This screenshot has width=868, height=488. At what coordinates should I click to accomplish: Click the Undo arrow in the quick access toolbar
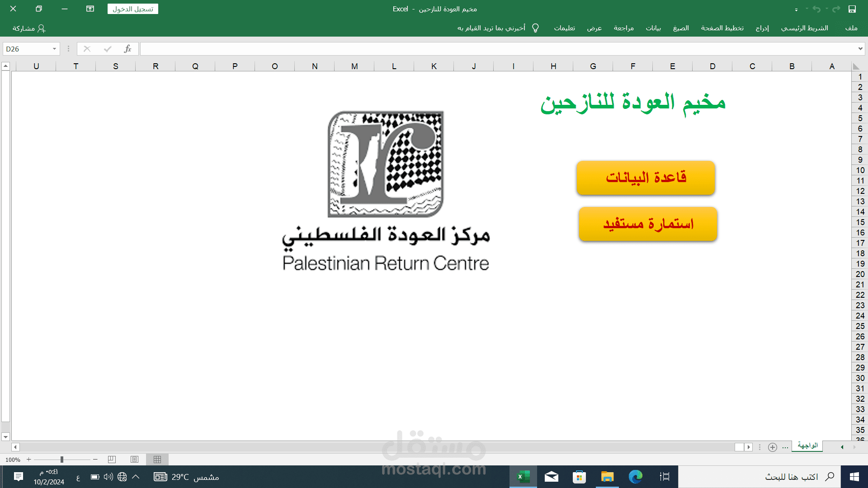click(816, 9)
